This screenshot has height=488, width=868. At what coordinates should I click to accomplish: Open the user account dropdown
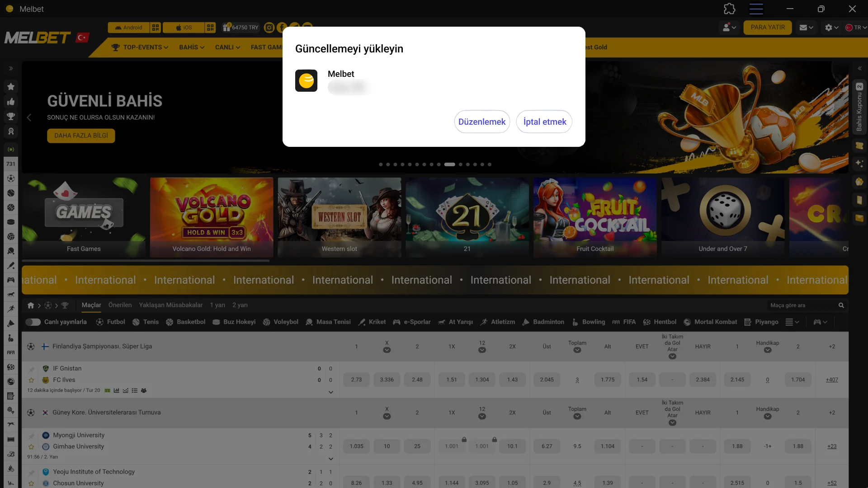point(729,28)
